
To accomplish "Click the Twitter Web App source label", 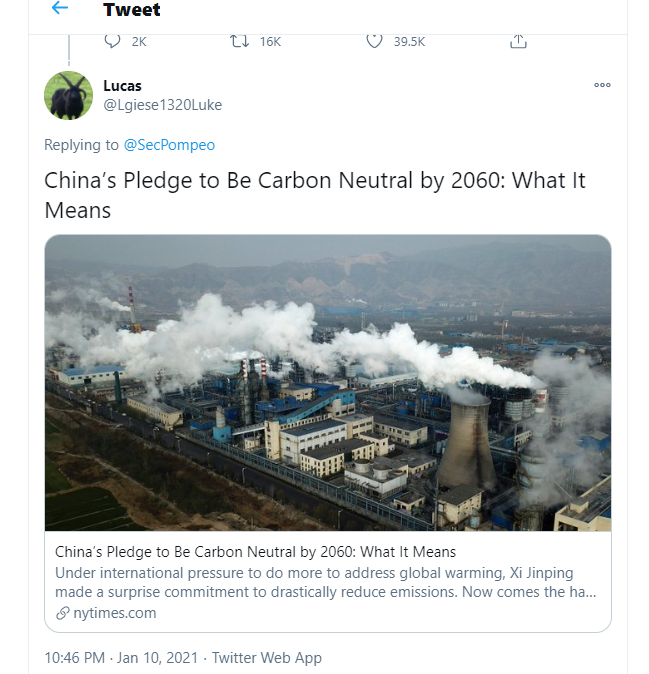I will 266,658.
